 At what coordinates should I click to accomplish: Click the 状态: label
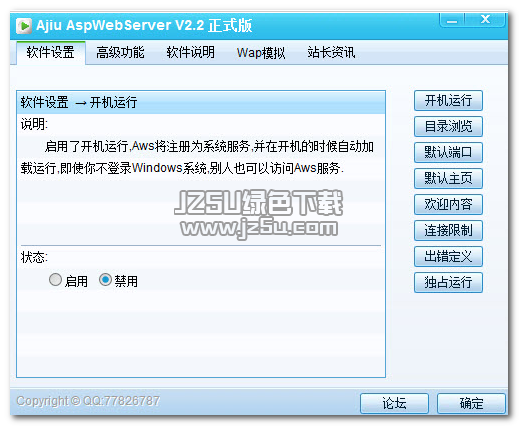tap(34, 257)
